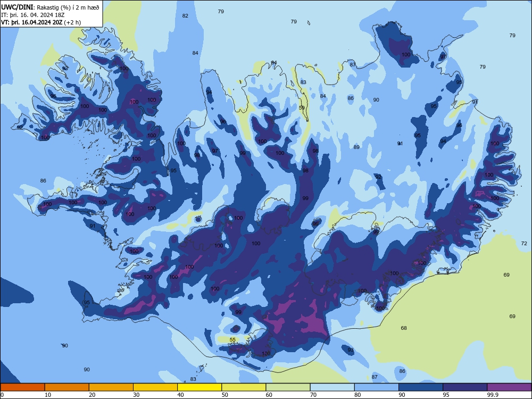
Task: Click the '80' legend tick label
Action: pyautogui.click(x=358, y=395)
